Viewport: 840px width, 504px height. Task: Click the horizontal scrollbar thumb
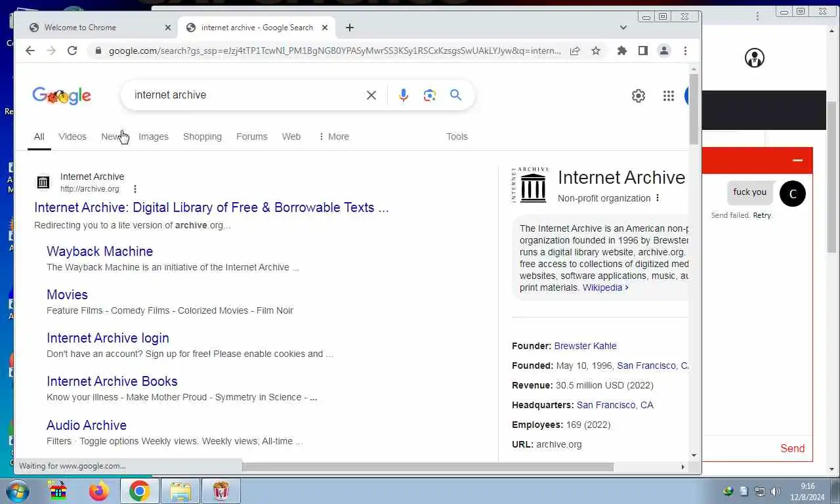tap(427, 467)
